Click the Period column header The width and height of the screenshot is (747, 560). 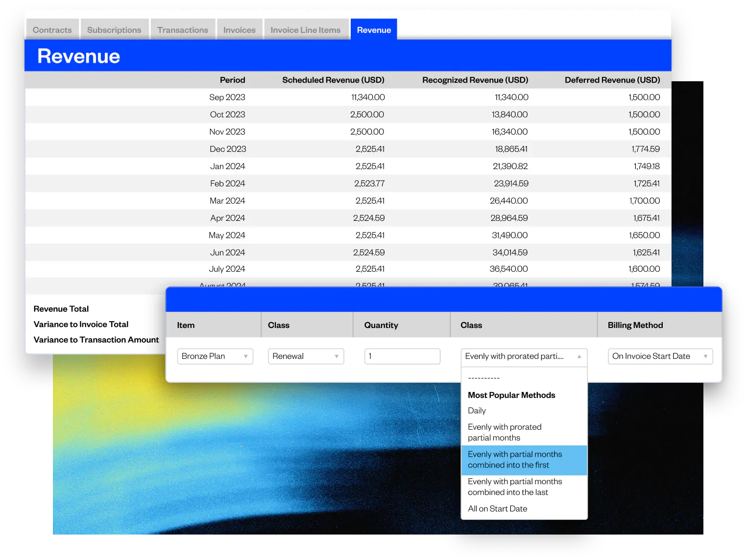pos(232,80)
